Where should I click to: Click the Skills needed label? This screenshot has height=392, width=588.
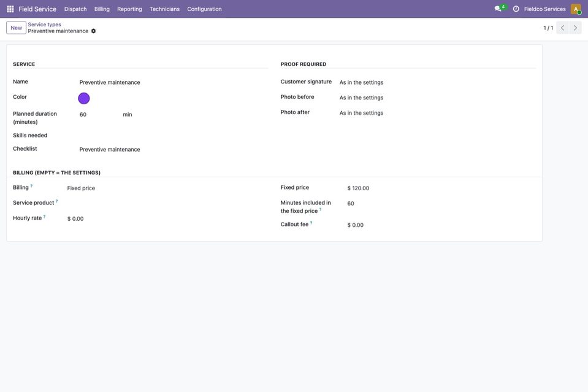(30, 135)
